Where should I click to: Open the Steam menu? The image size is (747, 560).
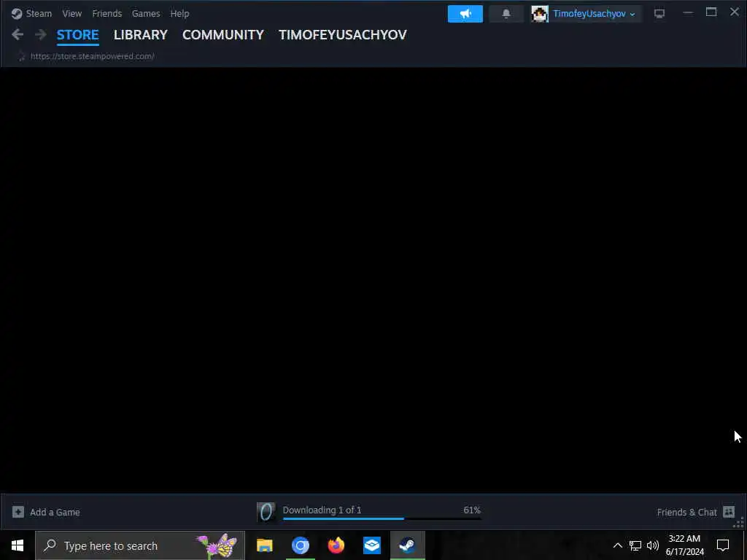tap(39, 13)
